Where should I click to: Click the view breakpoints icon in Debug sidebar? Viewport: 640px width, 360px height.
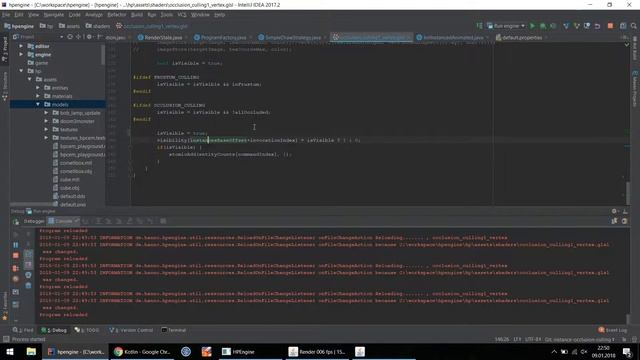click(16, 268)
